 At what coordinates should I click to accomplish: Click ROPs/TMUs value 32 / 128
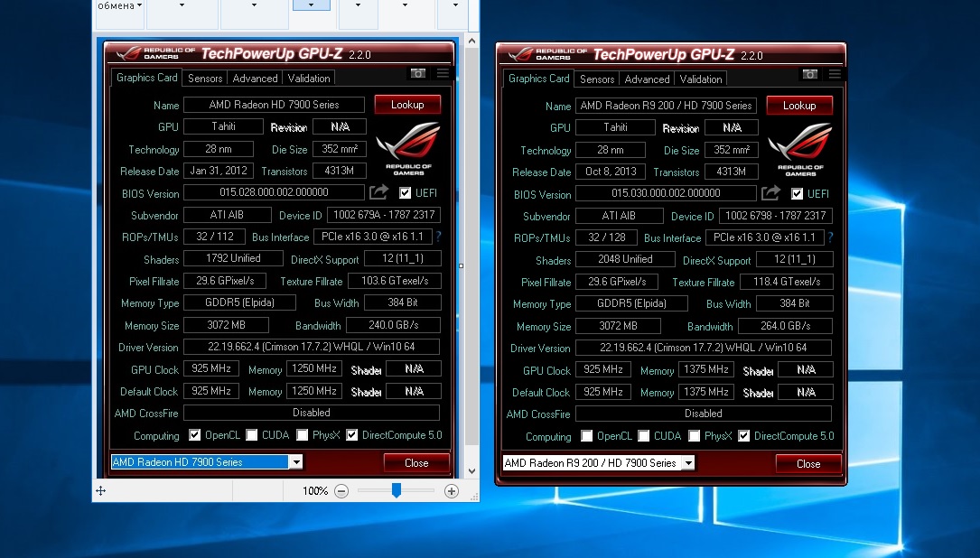[x=606, y=237]
